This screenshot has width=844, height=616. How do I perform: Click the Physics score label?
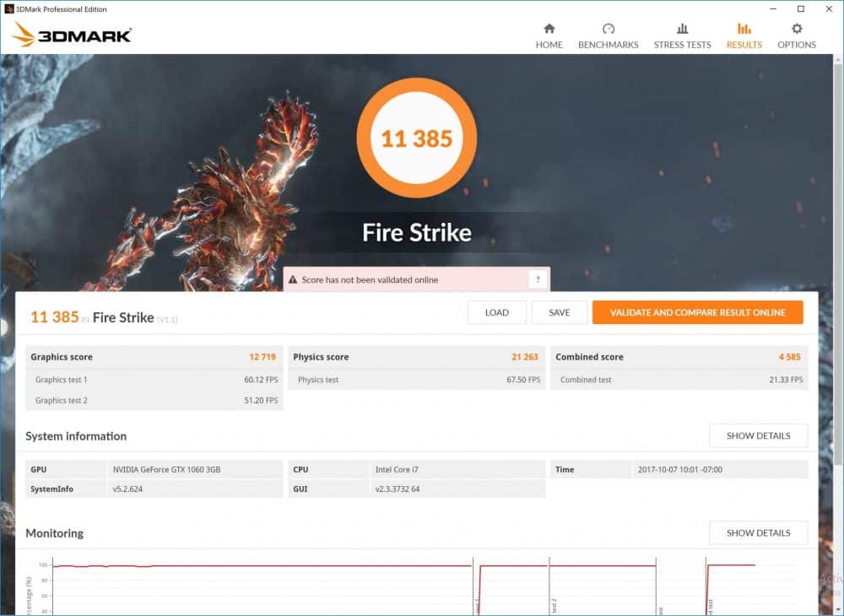(x=321, y=357)
